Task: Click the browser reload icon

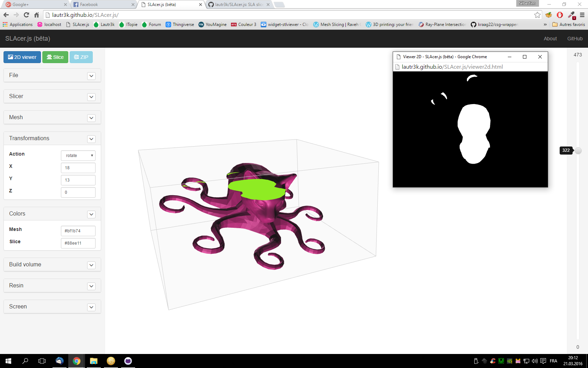Action: 26,15
